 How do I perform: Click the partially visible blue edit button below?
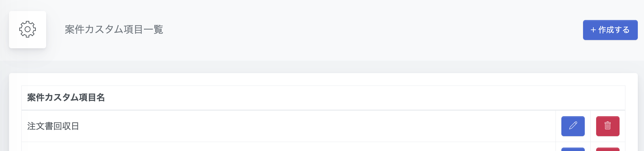573,149
